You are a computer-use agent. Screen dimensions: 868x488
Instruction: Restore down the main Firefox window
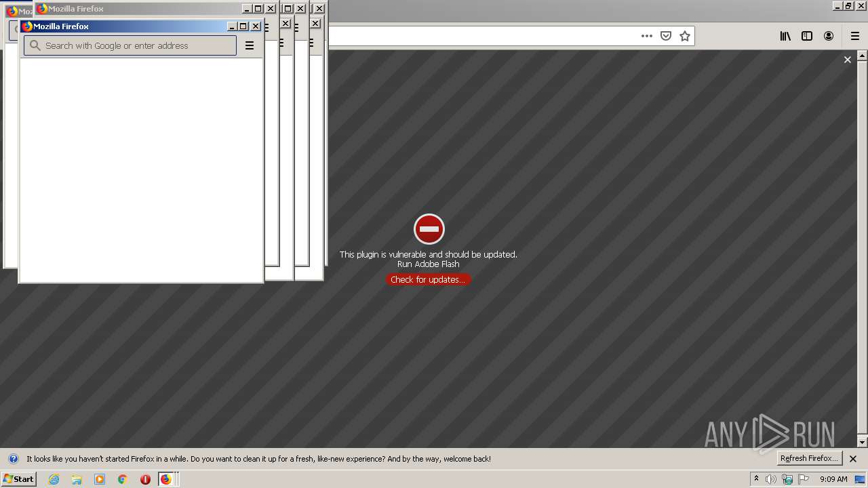[x=848, y=6]
